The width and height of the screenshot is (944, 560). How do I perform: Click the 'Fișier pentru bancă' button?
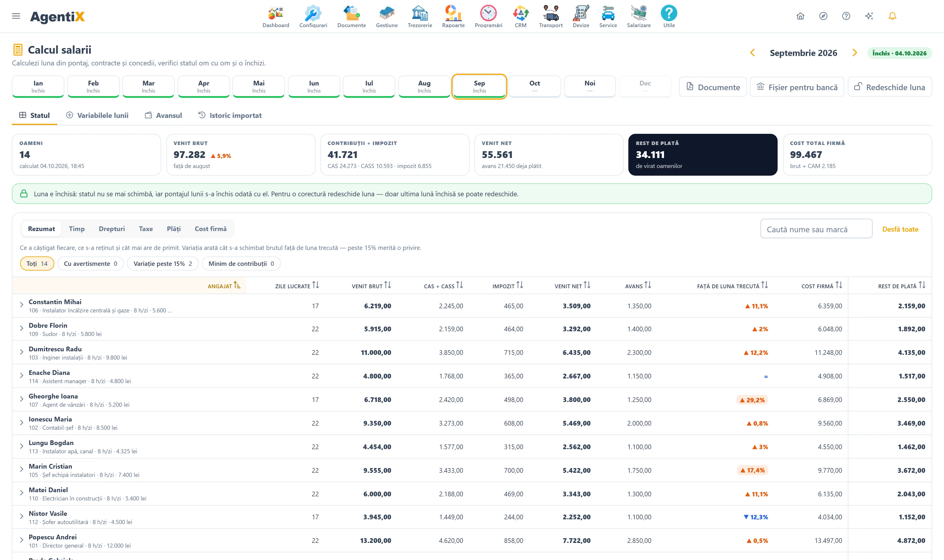pyautogui.click(x=797, y=87)
